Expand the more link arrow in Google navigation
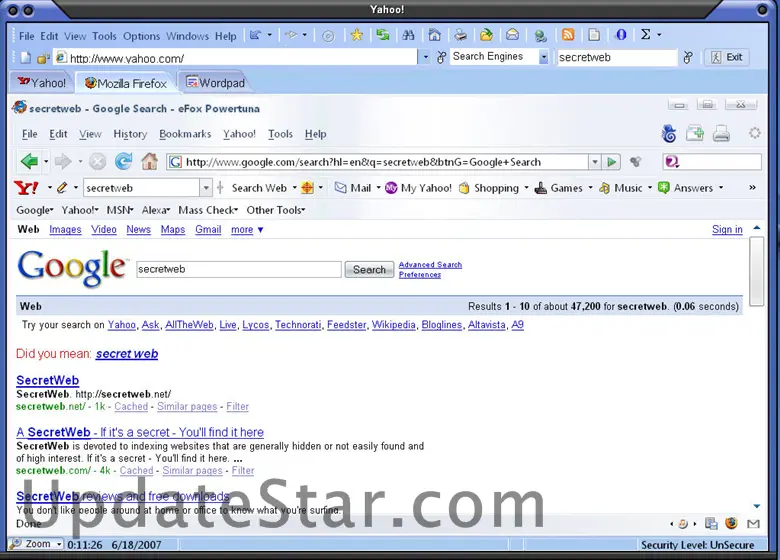The height and width of the screenshot is (560, 780). tap(260, 230)
